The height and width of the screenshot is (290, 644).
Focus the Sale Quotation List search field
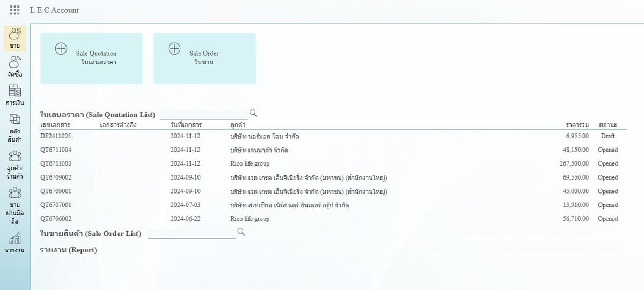coord(204,114)
